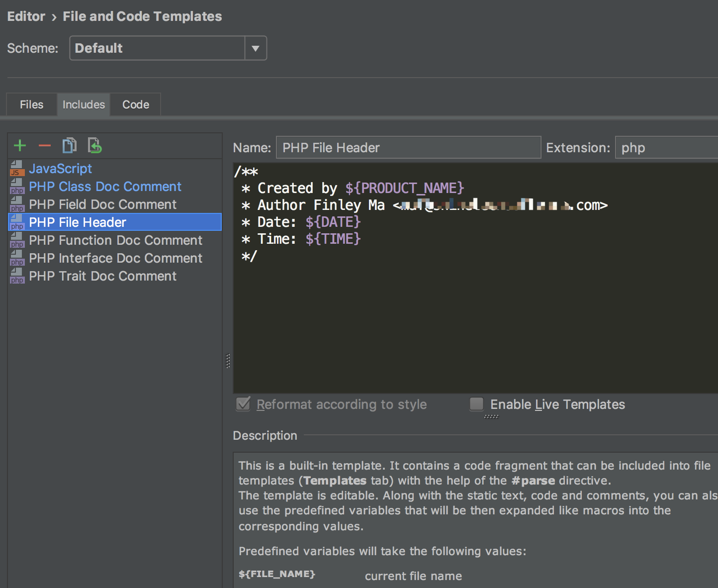Select PHP Function Doc Comment template

click(115, 240)
